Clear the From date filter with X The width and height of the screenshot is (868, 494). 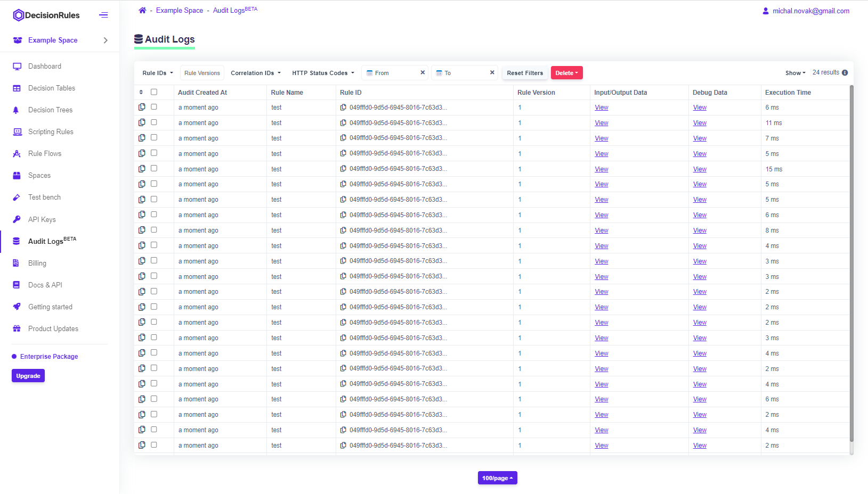[423, 72]
